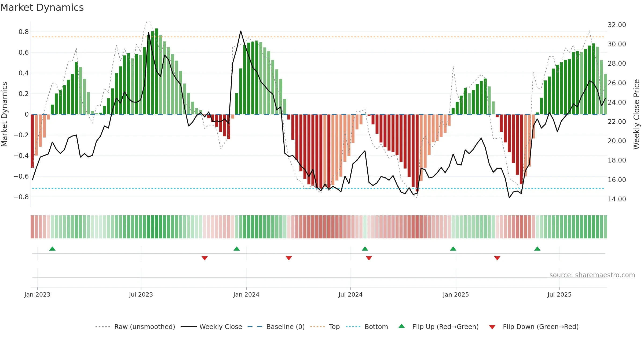The image size is (644, 362).
Task: Click the last green segment of heatmap strip
Action: (x=605, y=227)
